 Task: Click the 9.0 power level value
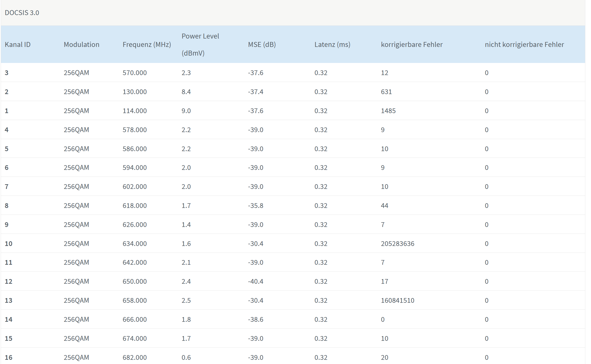(x=186, y=111)
